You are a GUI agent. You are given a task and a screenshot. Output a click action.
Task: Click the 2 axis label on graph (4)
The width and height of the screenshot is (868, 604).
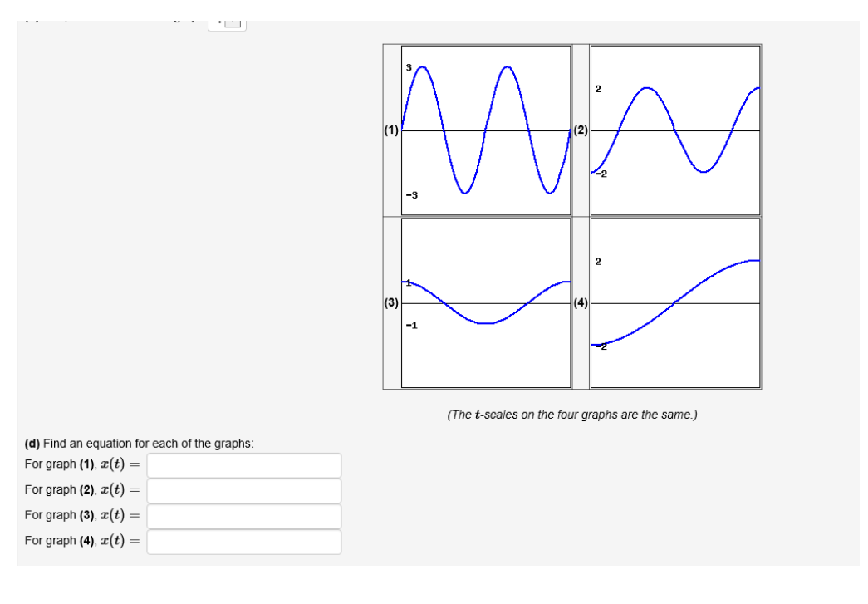point(597,260)
